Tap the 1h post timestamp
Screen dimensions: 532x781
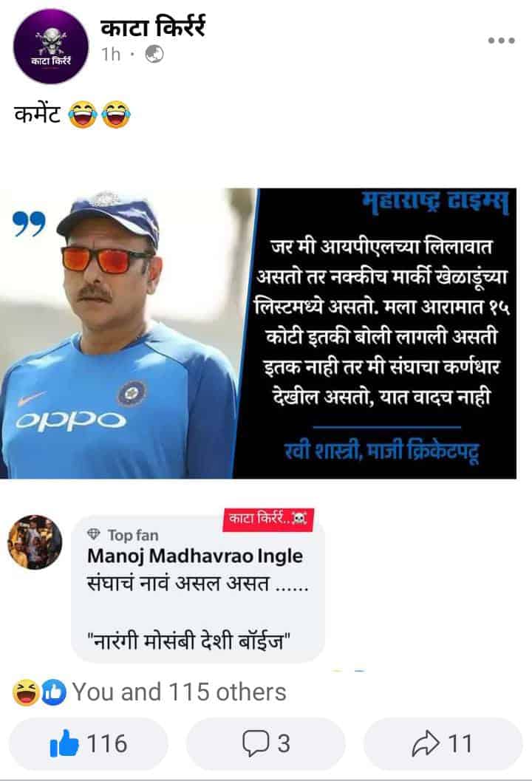pyautogui.click(x=111, y=54)
